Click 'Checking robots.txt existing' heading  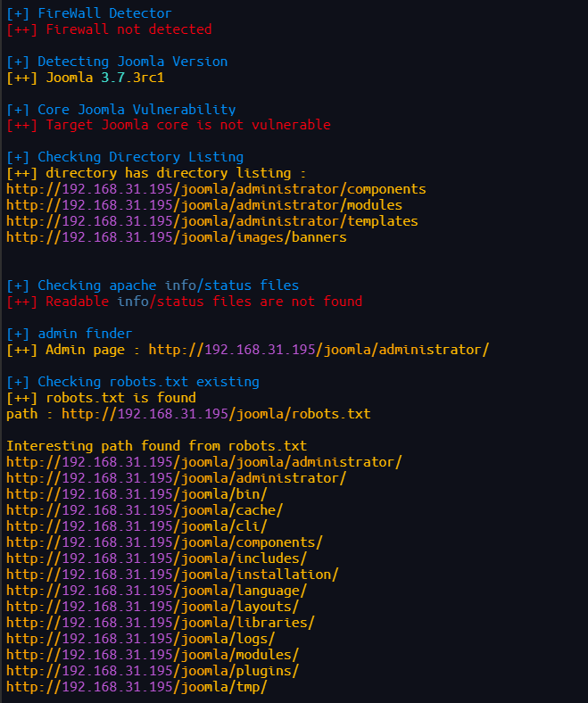[x=133, y=382]
